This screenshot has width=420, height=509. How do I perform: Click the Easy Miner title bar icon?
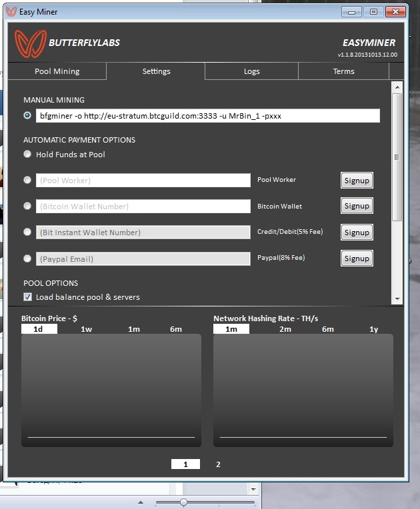pyautogui.click(x=11, y=12)
